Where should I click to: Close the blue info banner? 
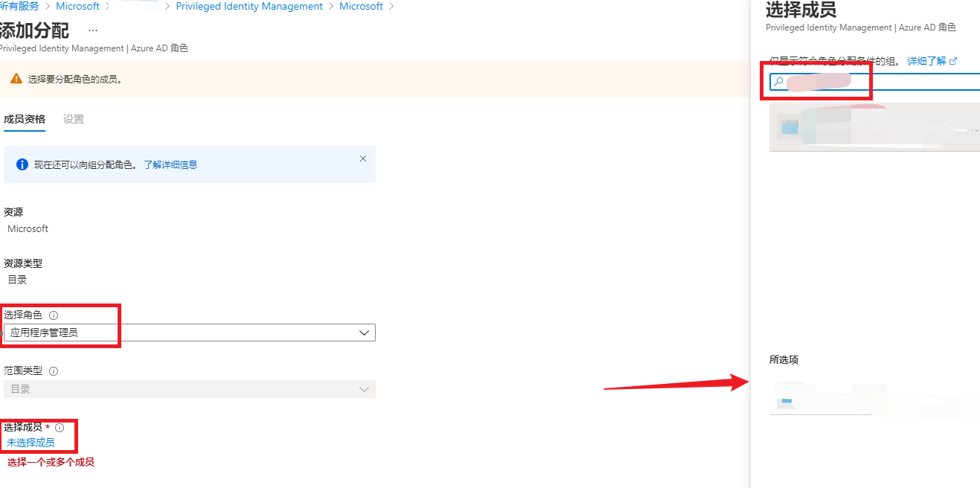(363, 158)
